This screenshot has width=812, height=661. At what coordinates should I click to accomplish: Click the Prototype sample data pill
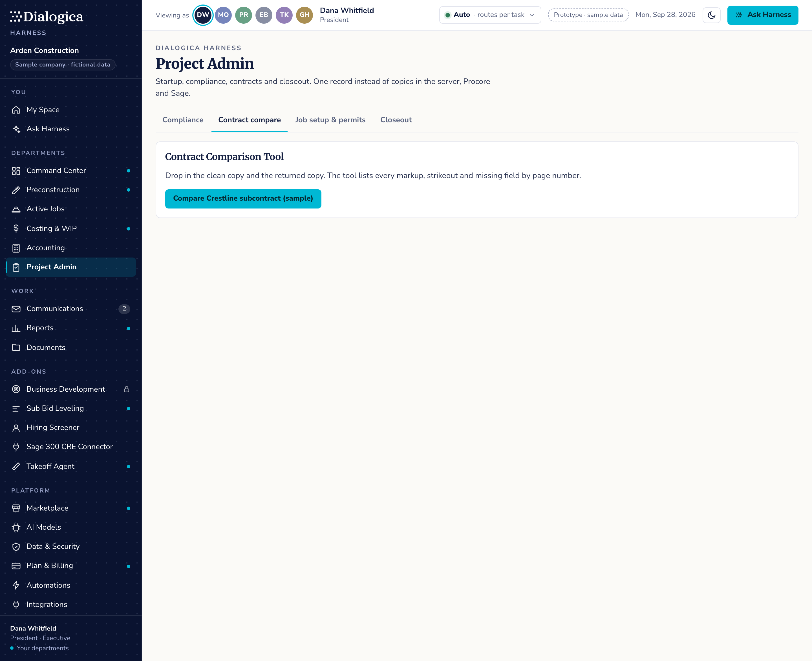tap(588, 15)
